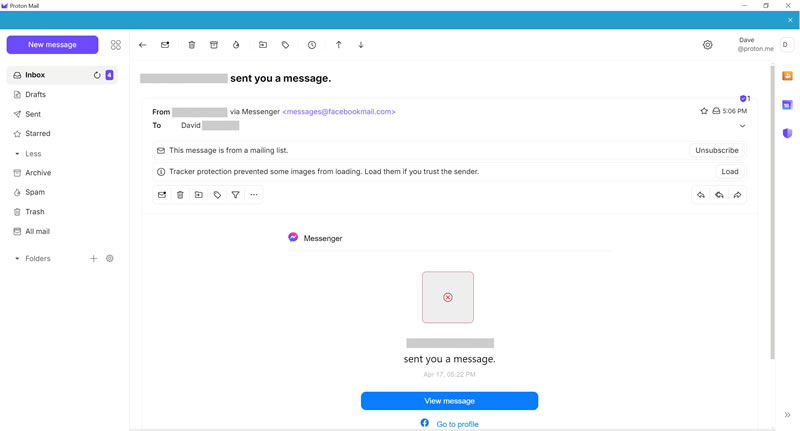
Task: Open Calendar side panel icon
Action: coord(787,105)
